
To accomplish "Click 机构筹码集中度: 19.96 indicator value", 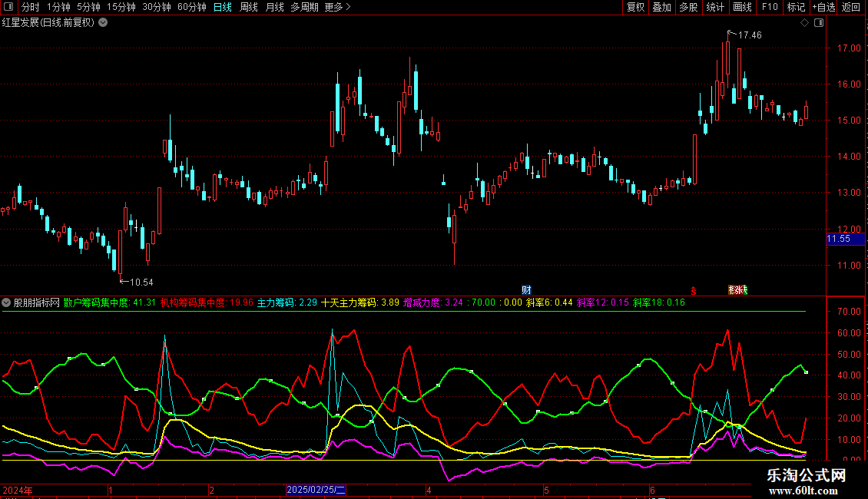I will pos(207,302).
